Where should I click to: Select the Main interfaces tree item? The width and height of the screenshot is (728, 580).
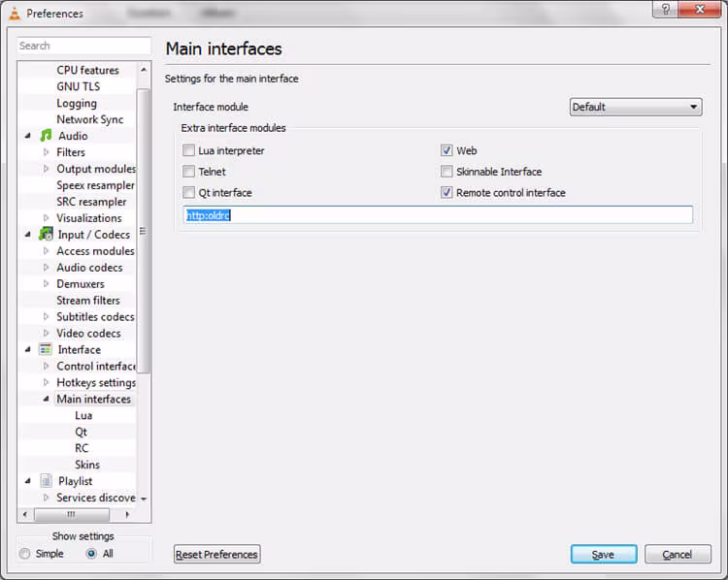click(94, 399)
